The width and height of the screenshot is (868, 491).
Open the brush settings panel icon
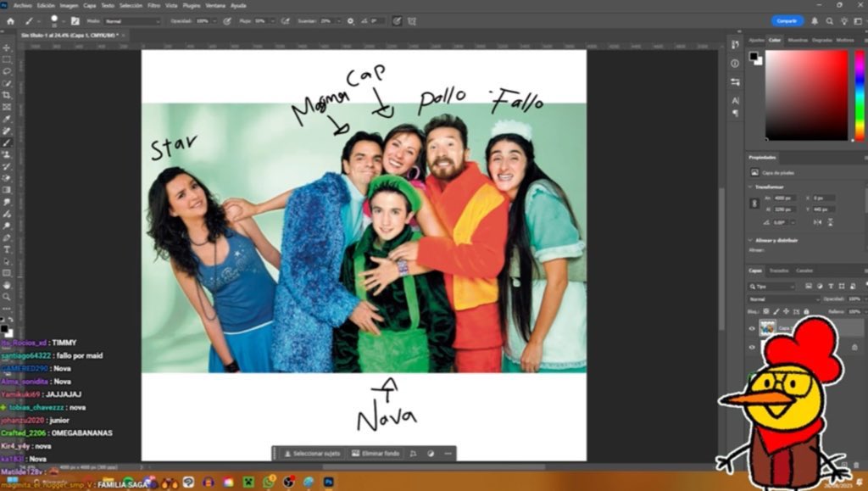click(75, 21)
